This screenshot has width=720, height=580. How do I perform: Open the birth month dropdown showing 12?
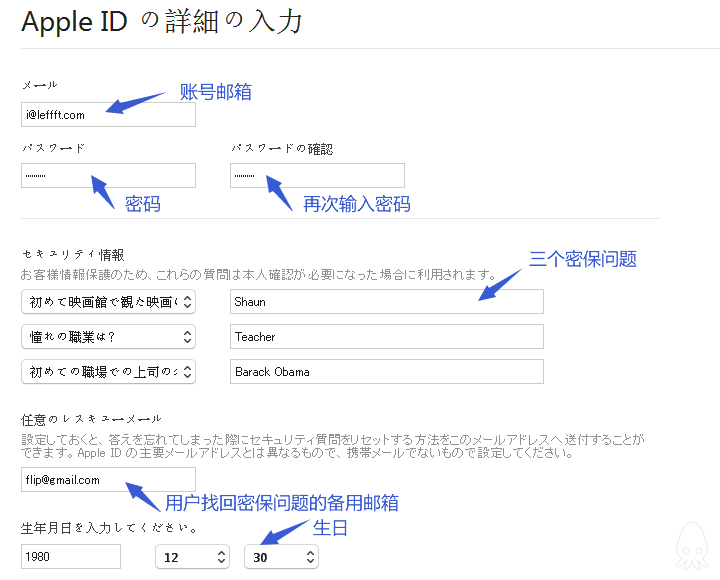pos(192,557)
